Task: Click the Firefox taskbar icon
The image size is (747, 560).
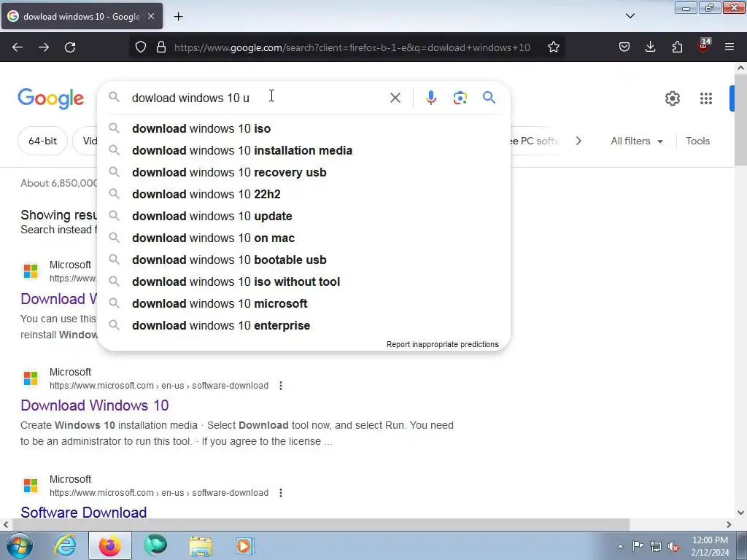Action: [x=110, y=545]
